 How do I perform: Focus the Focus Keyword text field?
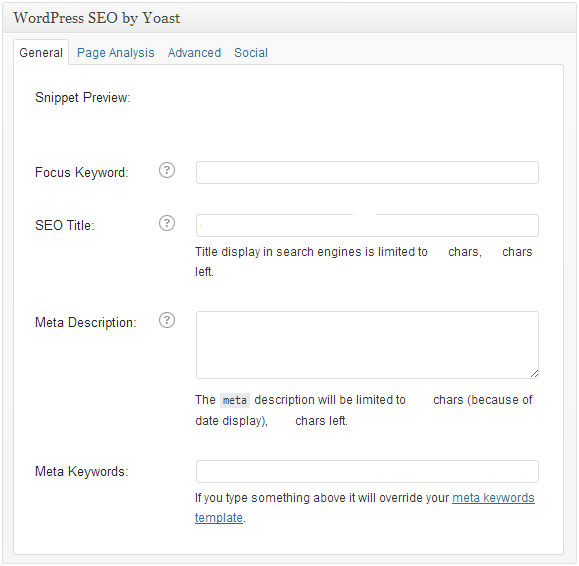[x=367, y=172]
